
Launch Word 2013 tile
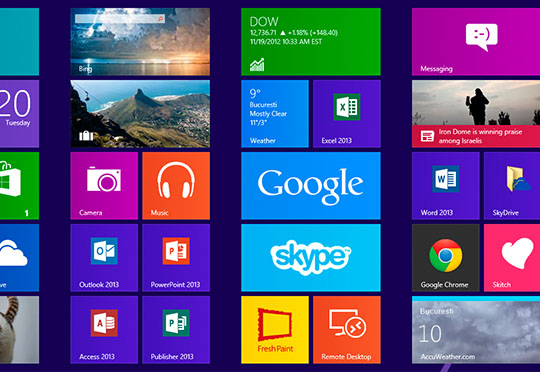446,186
